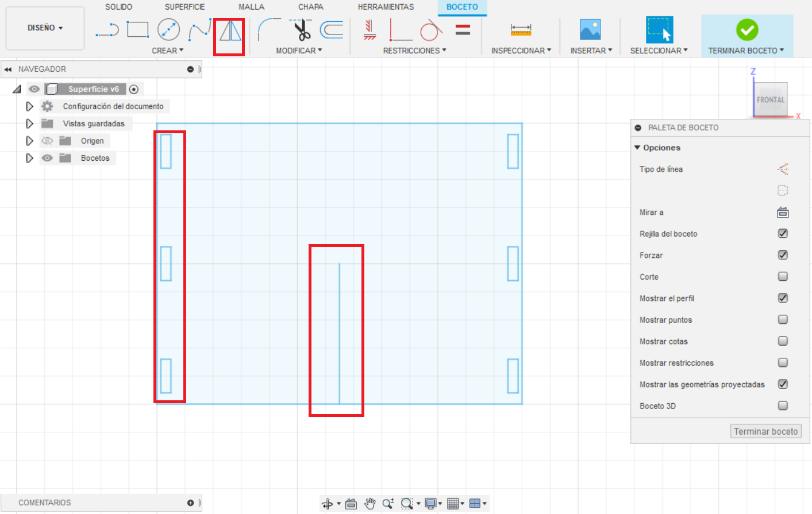Enable Mostrar puntos checkbox
812x514 pixels.
pos(783,319)
